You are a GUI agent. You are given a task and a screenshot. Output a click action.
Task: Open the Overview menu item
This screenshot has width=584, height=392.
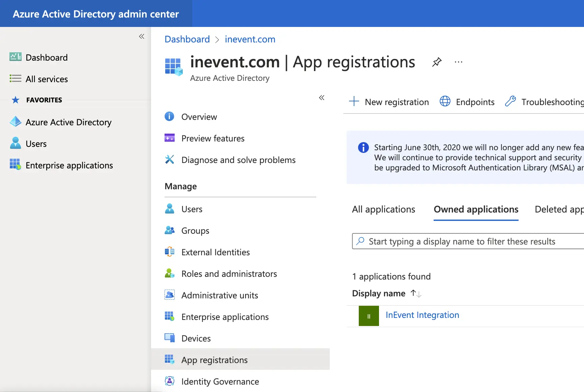click(x=199, y=117)
